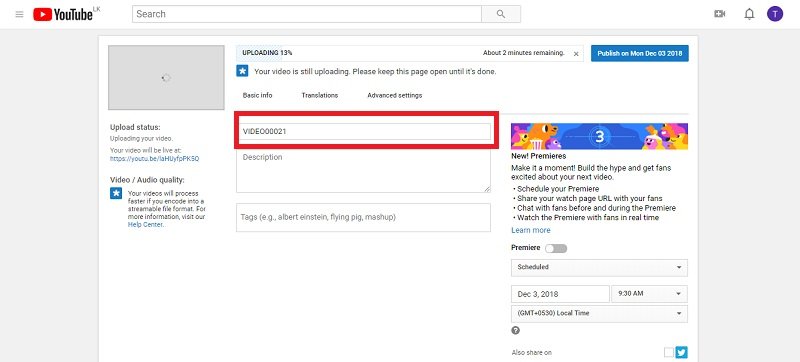Click Publish on Mon Dec 03 2018 button
The image size is (800, 362).
click(x=640, y=54)
